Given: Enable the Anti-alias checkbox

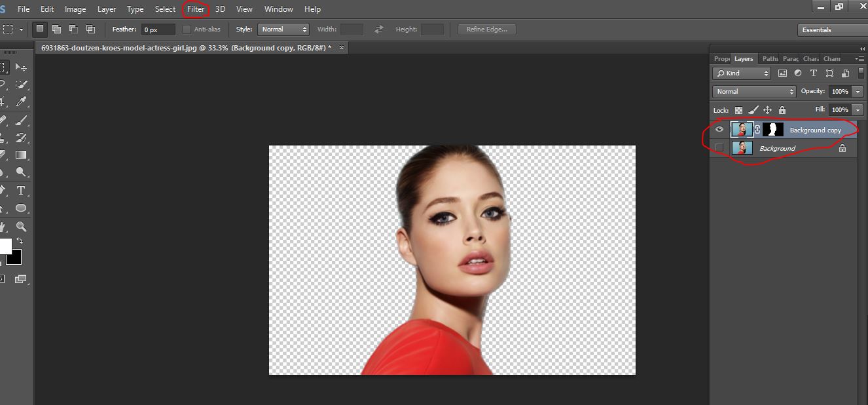Looking at the screenshot, I should click(x=187, y=29).
